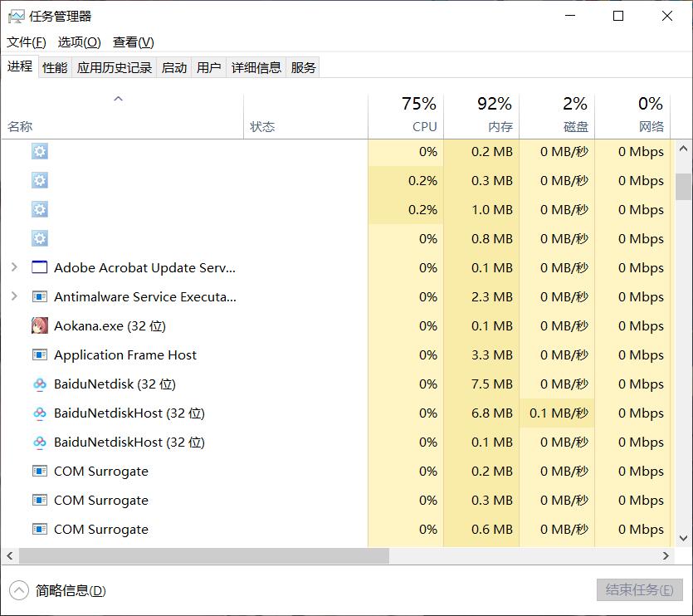The height and width of the screenshot is (616, 693).
Task: Expand the Antimalware Service Executable row
Action: (14, 296)
